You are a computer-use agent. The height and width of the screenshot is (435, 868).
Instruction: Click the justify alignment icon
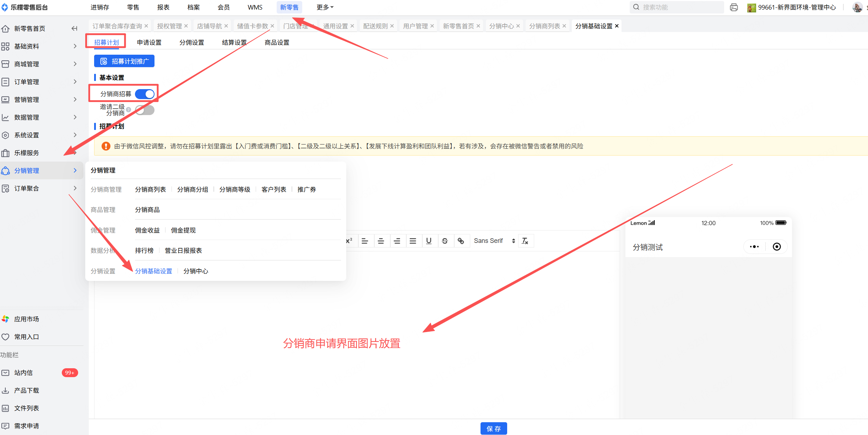point(413,241)
